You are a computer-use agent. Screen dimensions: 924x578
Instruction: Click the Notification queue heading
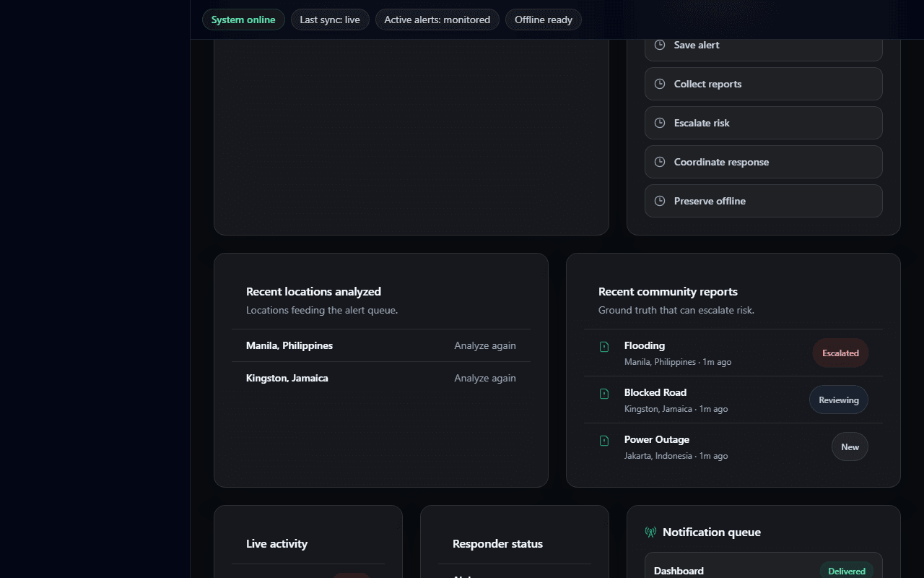pos(712,532)
